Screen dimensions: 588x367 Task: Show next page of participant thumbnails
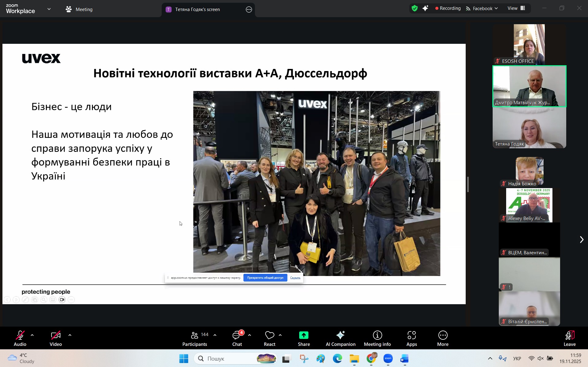click(581, 240)
